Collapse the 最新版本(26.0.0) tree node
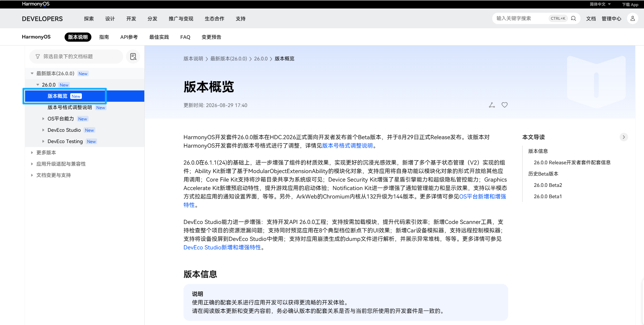644x325 pixels. (32, 73)
